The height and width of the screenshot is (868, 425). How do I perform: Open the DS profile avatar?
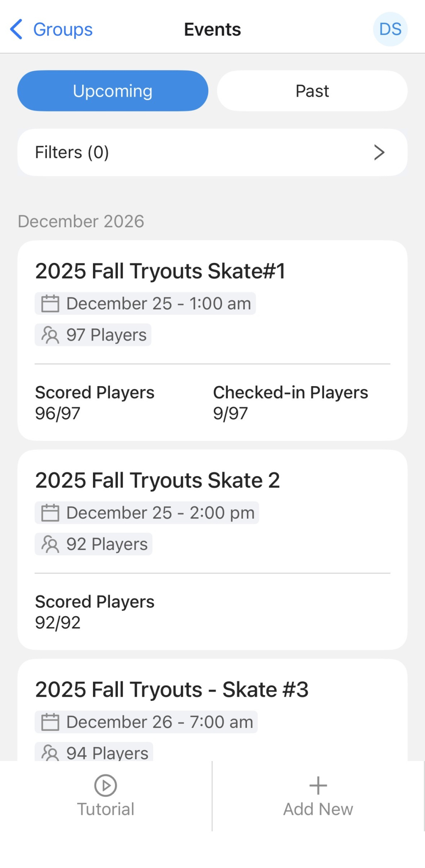point(390,29)
